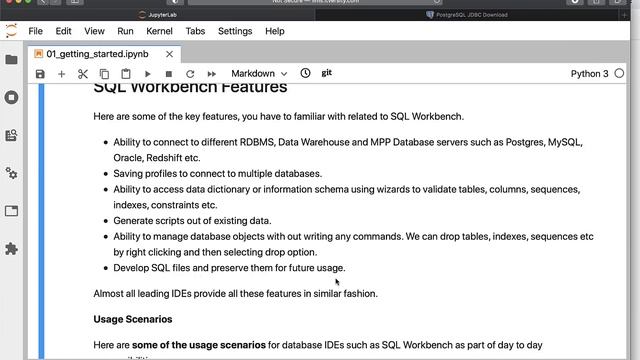Click the "Saving profiles to connect" bullet
This screenshot has width=640, height=360.
[x=218, y=173]
